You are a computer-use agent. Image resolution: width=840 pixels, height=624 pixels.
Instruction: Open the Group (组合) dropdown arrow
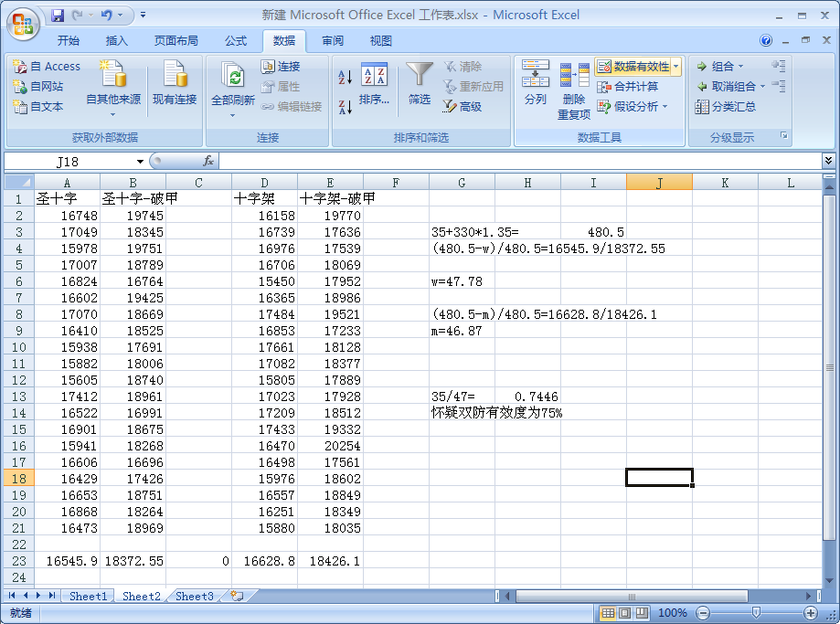(x=741, y=67)
